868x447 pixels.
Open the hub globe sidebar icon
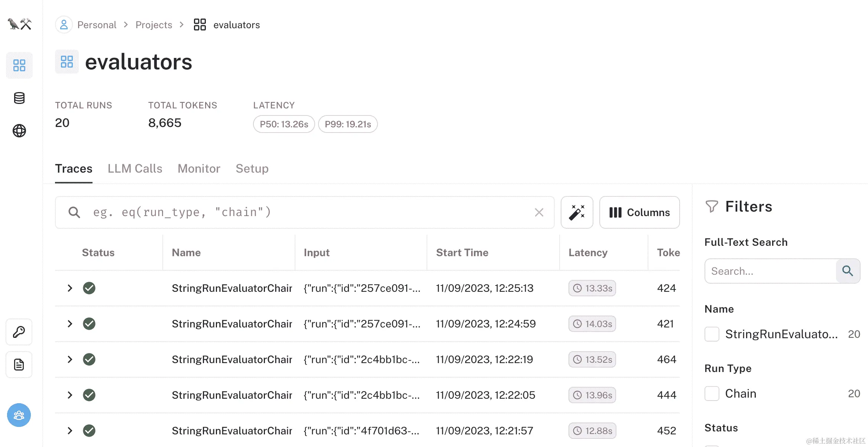(x=19, y=131)
